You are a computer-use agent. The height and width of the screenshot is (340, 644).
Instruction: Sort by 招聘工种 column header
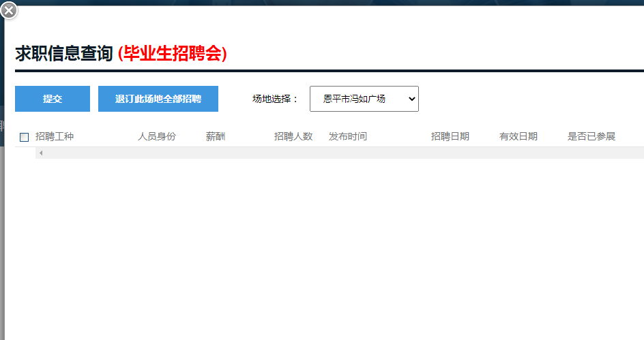point(55,136)
